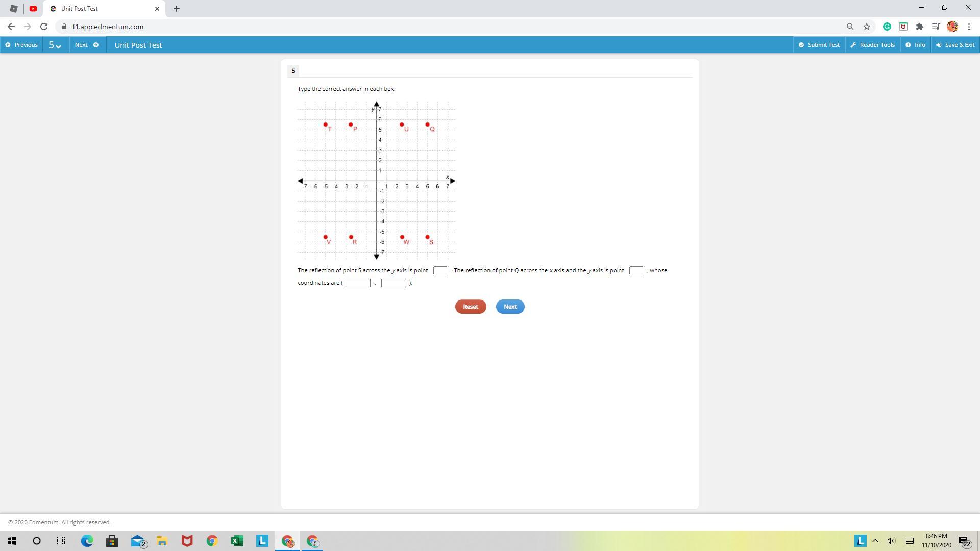
Task: Click the answer box for point S reflection
Action: (440, 270)
